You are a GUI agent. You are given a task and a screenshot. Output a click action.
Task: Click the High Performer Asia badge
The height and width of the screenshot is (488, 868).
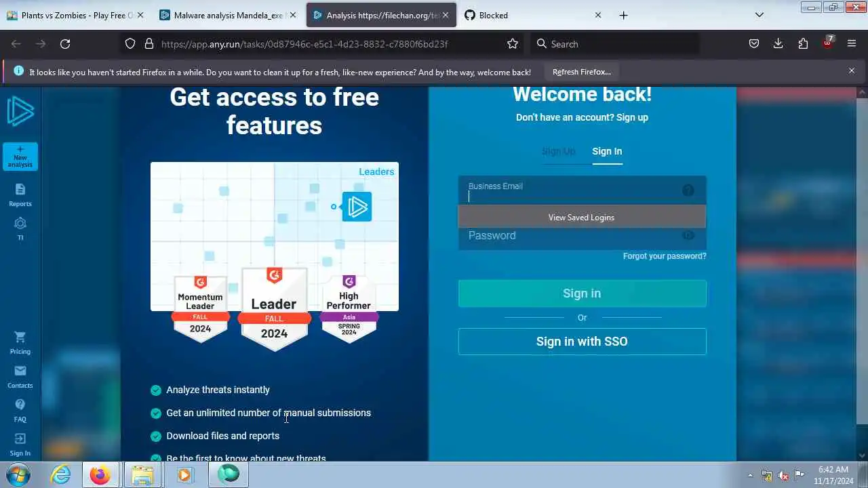tap(349, 309)
